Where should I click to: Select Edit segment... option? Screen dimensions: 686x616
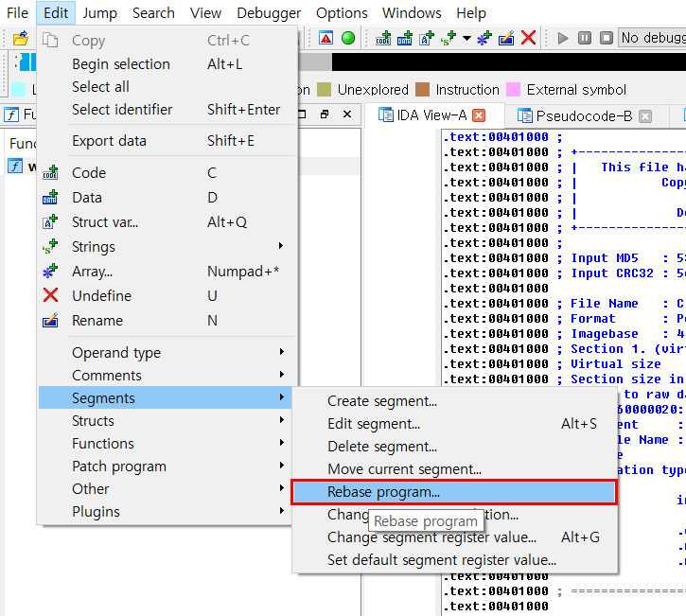tap(454, 424)
